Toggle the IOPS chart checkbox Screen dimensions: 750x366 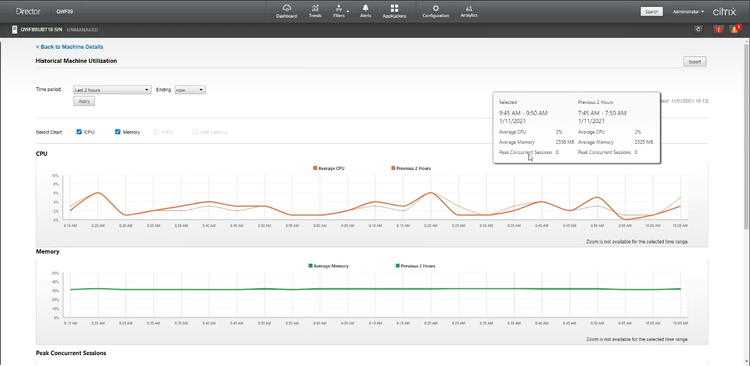tap(156, 132)
